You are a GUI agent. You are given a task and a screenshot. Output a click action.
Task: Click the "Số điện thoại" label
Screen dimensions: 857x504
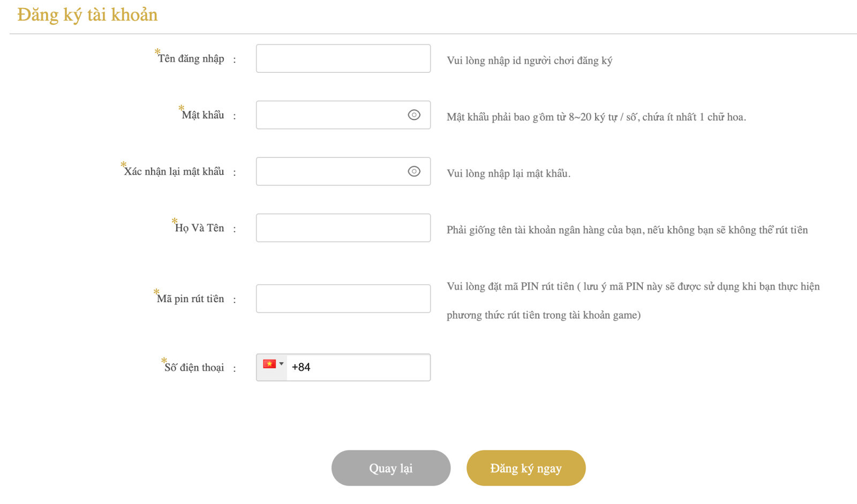[x=194, y=368]
